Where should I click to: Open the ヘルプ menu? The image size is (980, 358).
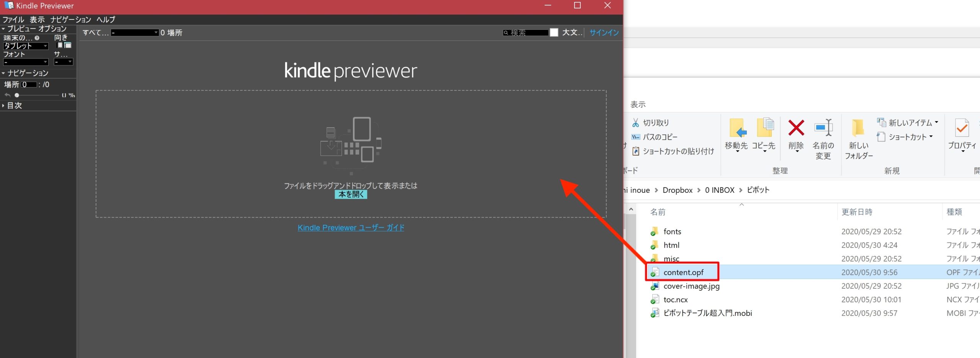point(106,20)
